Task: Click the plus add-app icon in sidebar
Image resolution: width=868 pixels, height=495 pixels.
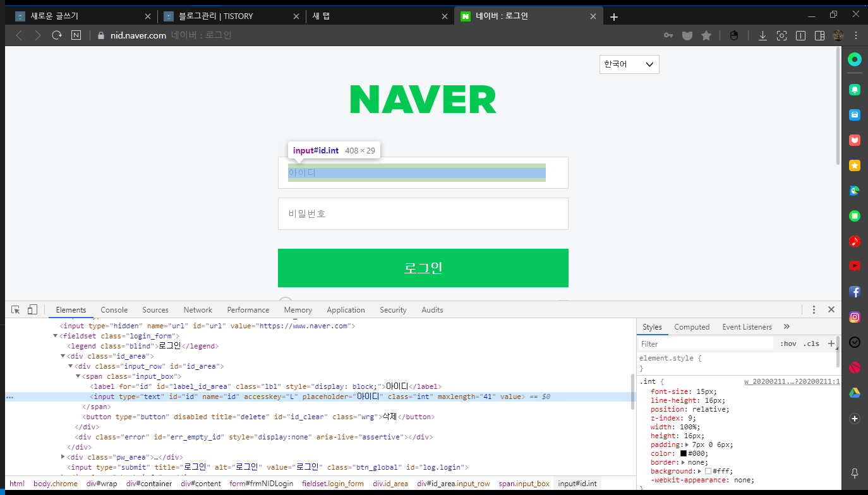Action: (855, 419)
